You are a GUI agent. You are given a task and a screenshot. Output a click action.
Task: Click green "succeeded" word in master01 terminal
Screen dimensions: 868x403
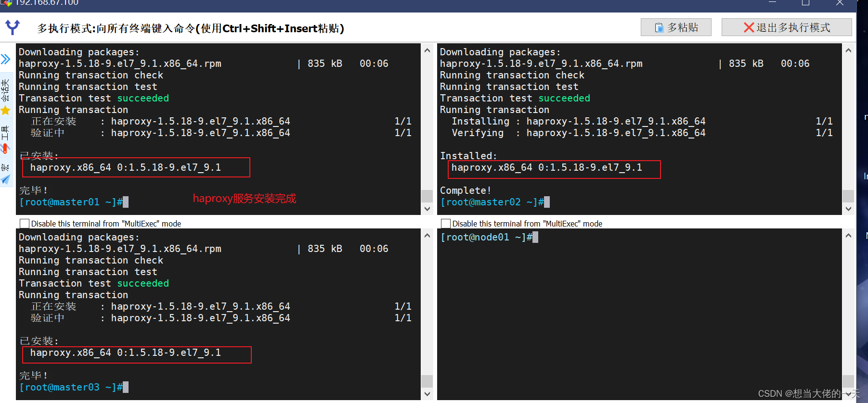pyautogui.click(x=143, y=98)
